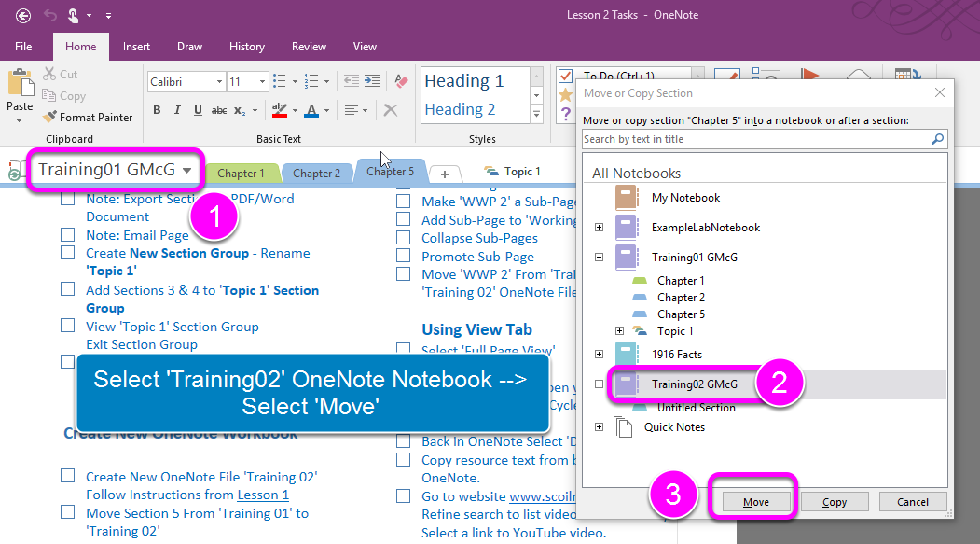The height and width of the screenshot is (544, 980).
Task: Check the 'View Topic 1 Section Group' checkbox
Action: tap(67, 325)
